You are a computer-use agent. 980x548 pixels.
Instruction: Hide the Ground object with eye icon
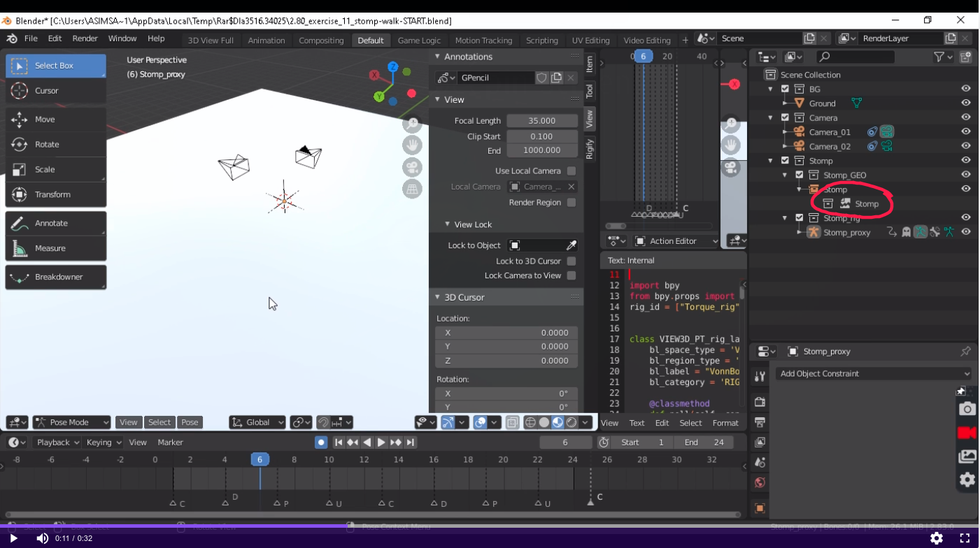tap(966, 103)
